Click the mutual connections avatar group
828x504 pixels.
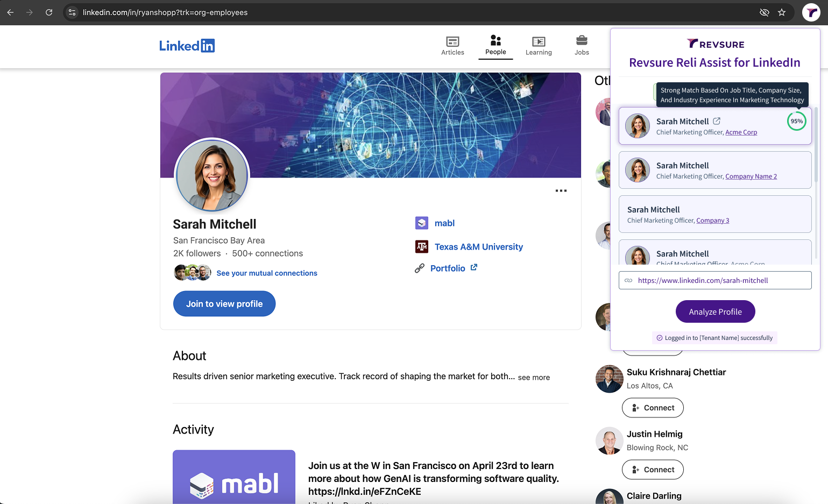tap(193, 273)
